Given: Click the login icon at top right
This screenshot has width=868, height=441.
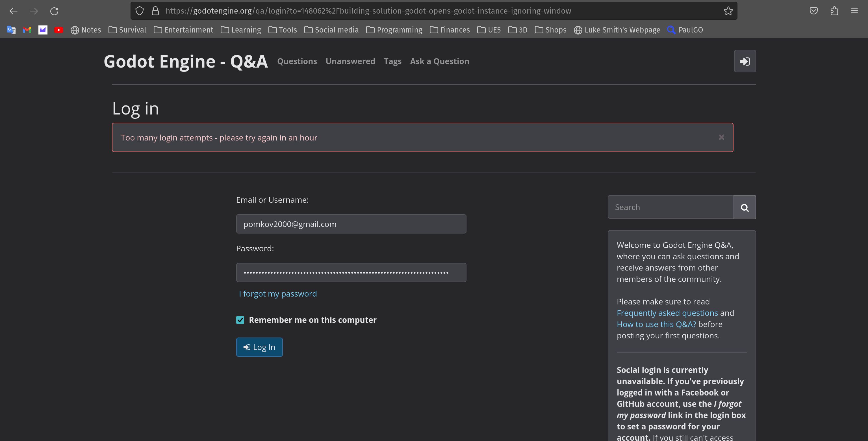Looking at the screenshot, I should pos(745,61).
